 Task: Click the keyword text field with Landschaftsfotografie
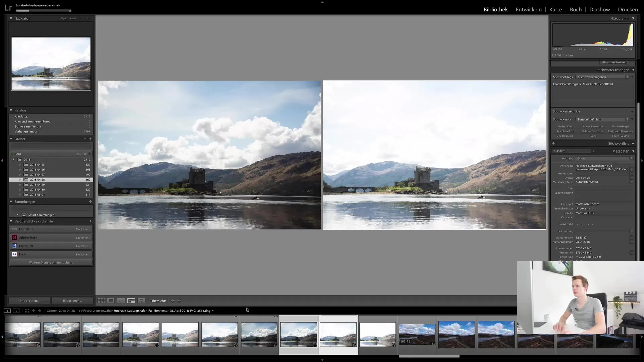tap(592, 94)
